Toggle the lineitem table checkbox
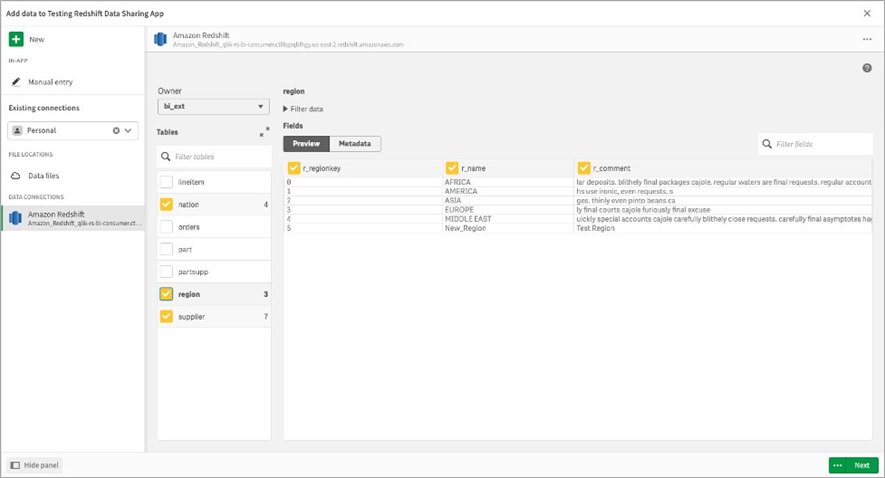This screenshot has height=478, width=885. tap(166, 182)
